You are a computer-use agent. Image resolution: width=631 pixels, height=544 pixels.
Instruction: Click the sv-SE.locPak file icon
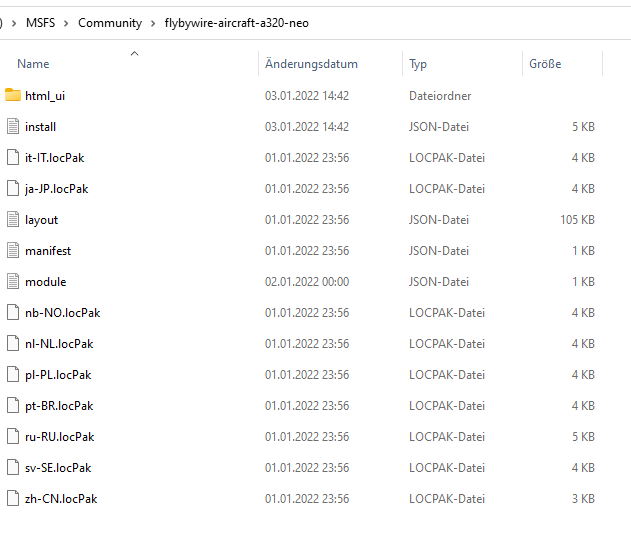coord(13,467)
